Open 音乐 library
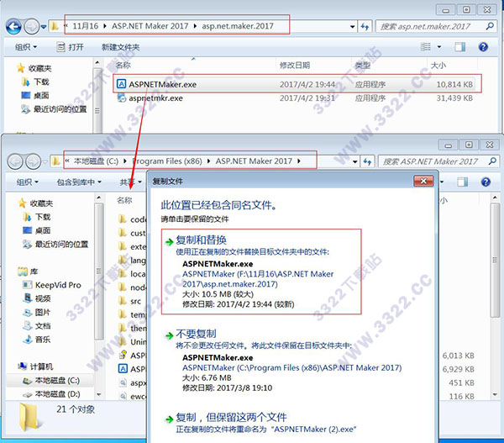The width and height of the screenshot is (504, 443). (37, 340)
